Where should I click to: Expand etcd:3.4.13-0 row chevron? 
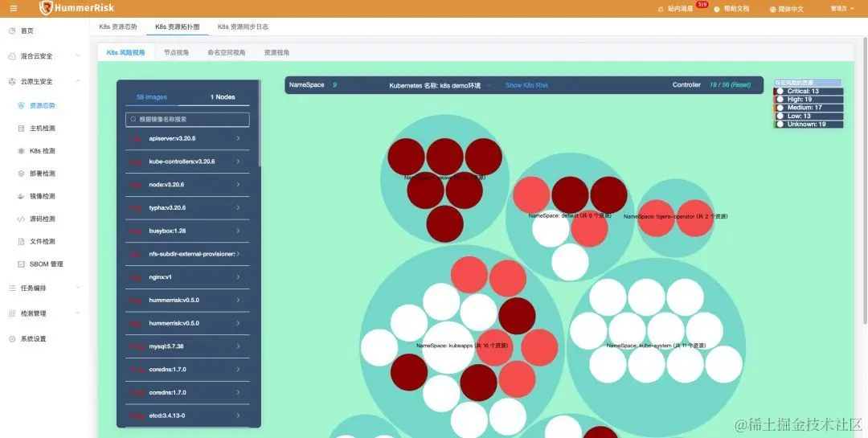coord(239,415)
